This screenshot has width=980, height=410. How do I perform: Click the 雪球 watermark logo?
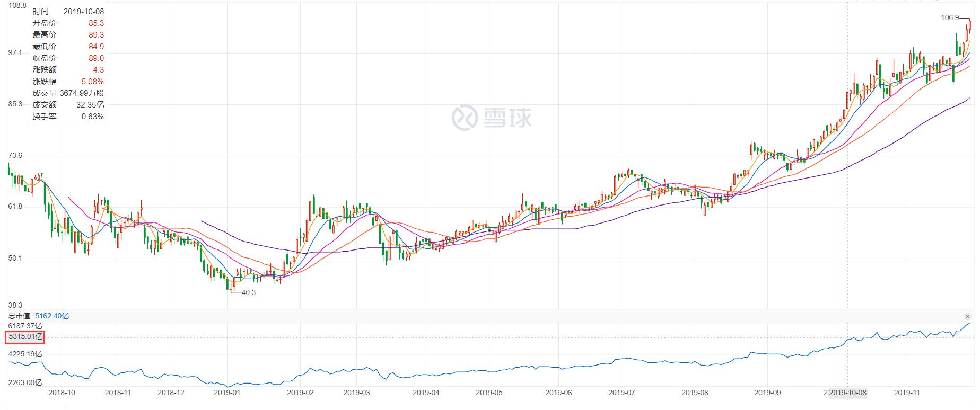pos(491,117)
